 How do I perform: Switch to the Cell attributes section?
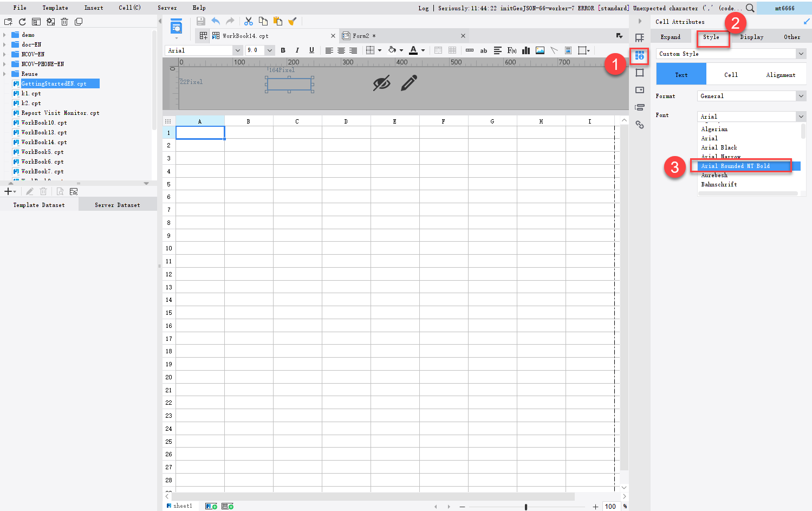pos(731,74)
